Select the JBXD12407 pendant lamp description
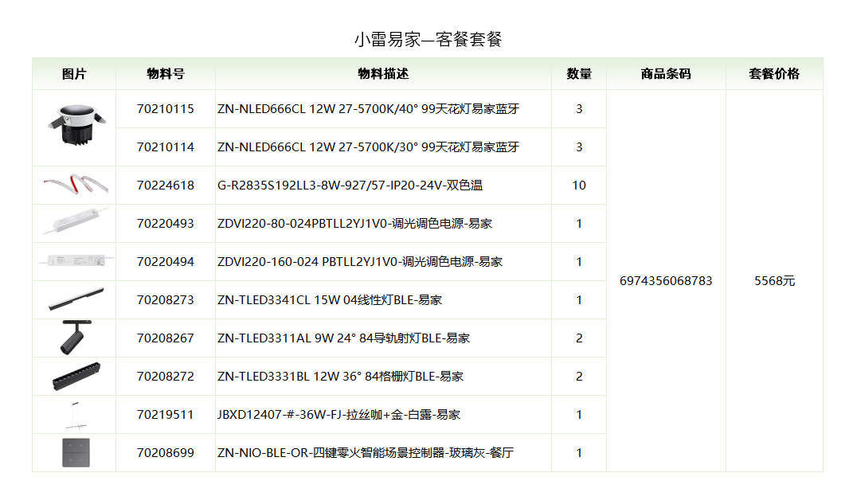Image resolution: width=849 pixels, height=504 pixels. pyautogui.click(x=338, y=415)
